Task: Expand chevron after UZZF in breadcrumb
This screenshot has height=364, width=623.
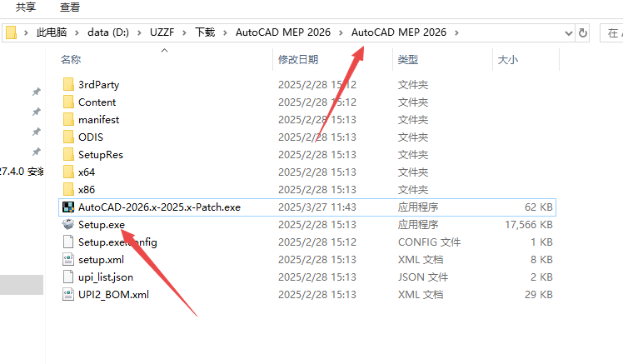Action: tap(184, 32)
